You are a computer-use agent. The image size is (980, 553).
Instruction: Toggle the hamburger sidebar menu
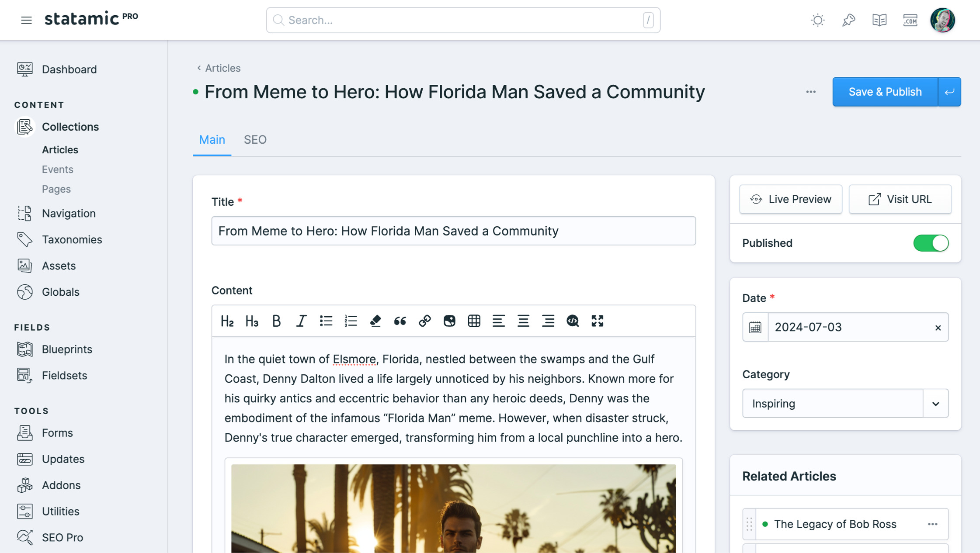click(26, 20)
